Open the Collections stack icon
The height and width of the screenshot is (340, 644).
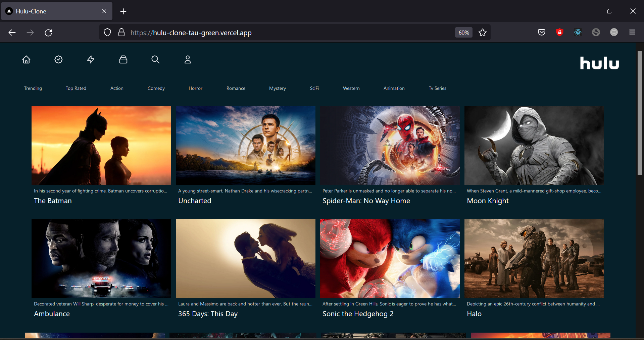[x=123, y=60]
